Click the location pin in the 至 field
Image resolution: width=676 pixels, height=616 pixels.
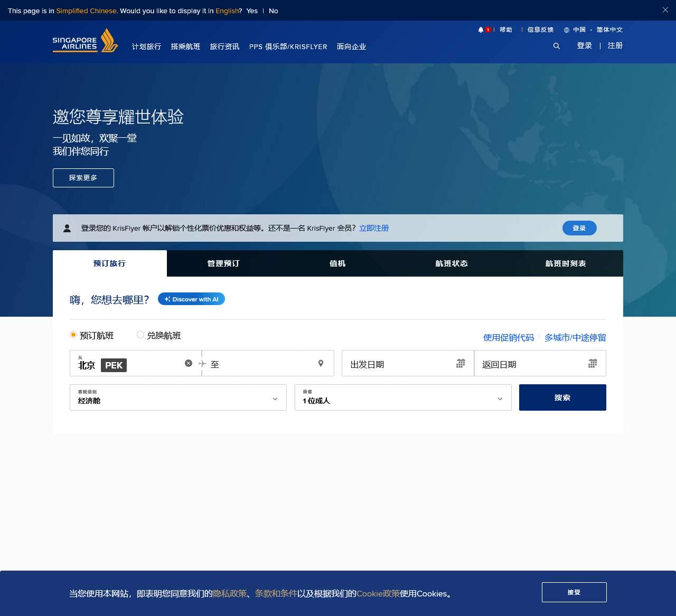(x=321, y=363)
